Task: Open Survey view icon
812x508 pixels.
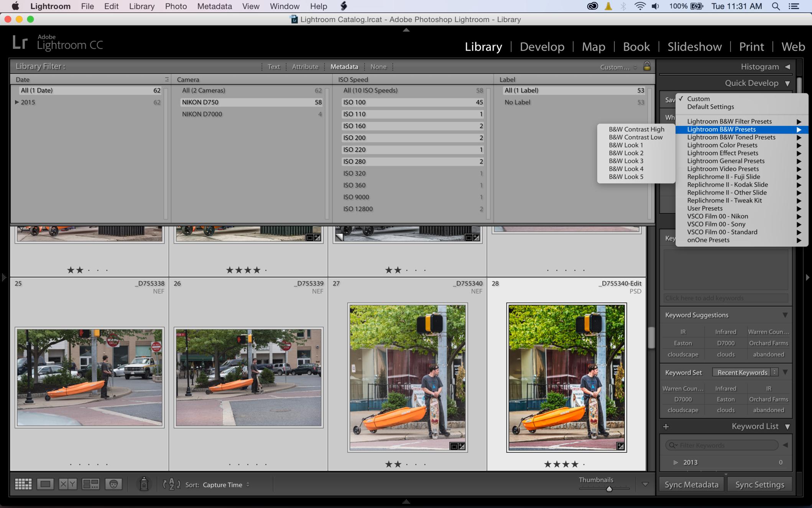Action: [x=90, y=484]
